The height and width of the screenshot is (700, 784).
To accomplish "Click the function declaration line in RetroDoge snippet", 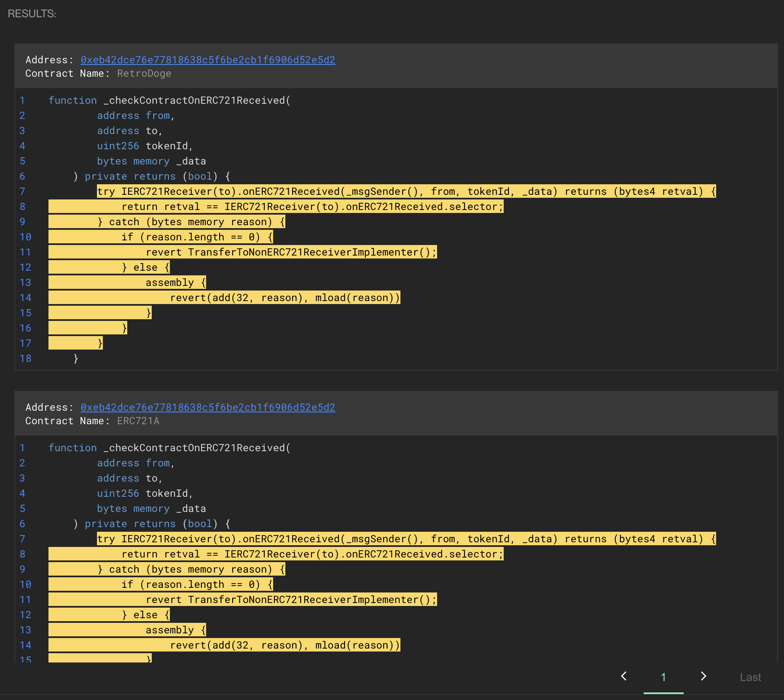I will 169,100.
